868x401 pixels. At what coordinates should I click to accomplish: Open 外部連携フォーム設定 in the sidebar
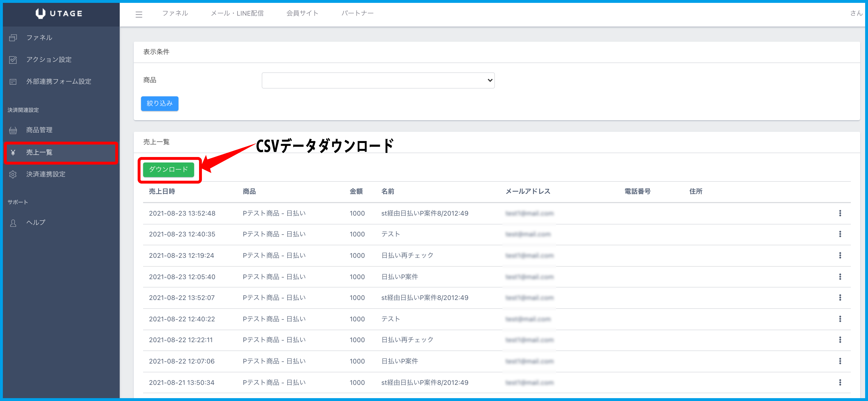coord(59,82)
